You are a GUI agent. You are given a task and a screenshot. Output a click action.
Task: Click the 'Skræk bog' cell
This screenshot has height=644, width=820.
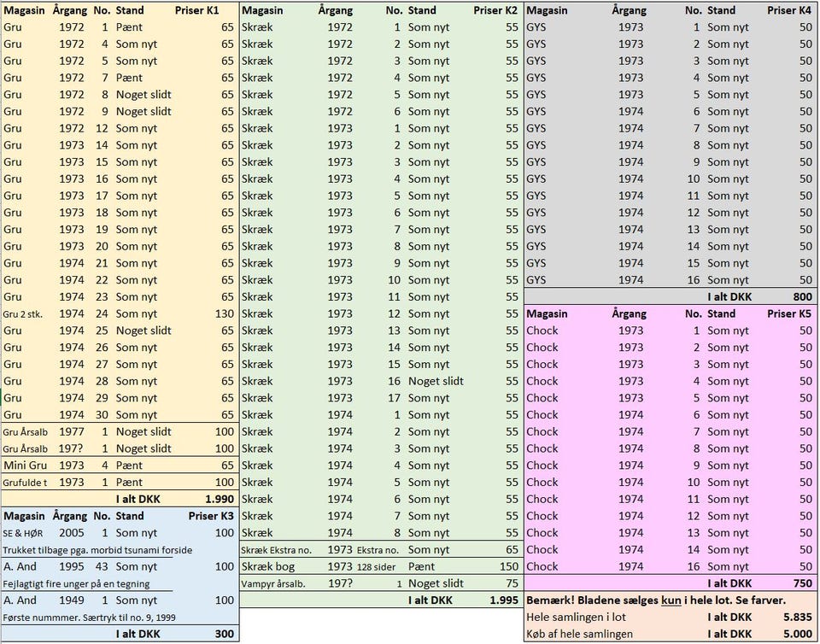tap(267, 566)
